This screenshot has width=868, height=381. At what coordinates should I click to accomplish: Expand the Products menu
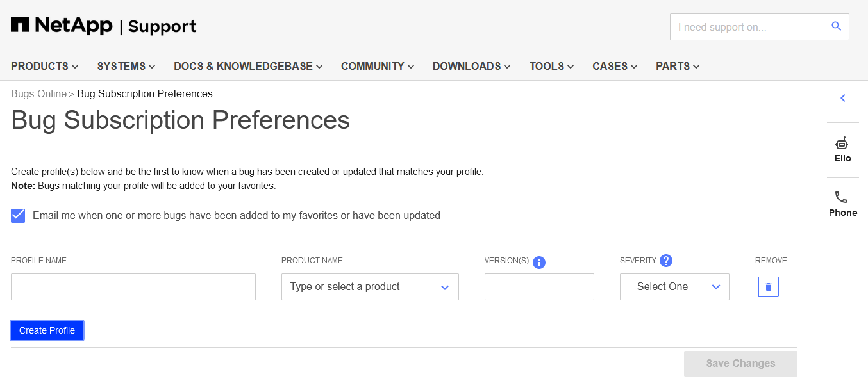pyautogui.click(x=44, y=66)
